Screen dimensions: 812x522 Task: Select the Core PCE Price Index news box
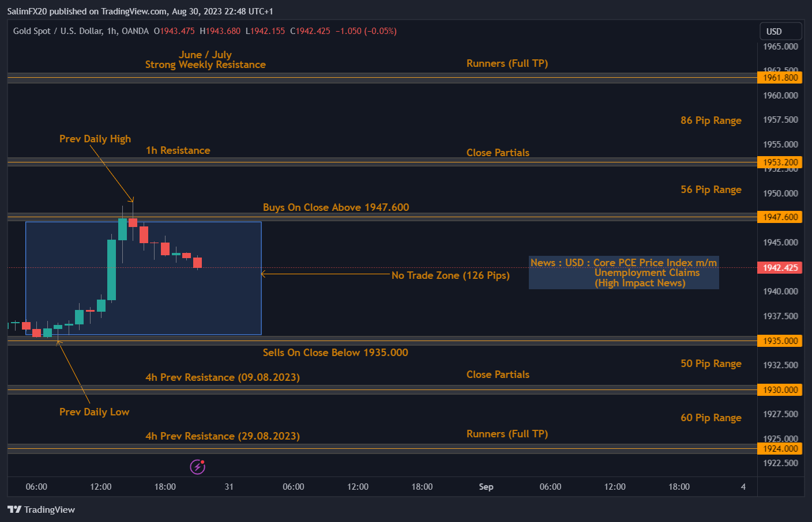click(623, 272)
